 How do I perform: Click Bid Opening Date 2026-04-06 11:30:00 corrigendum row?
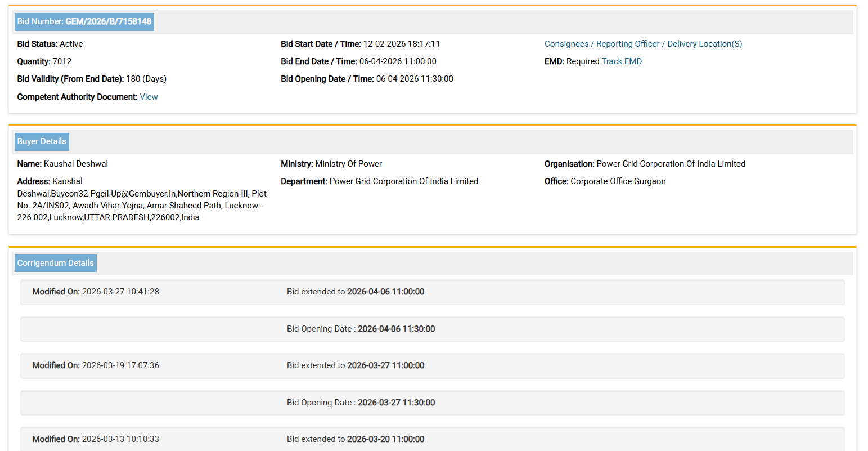coord(432,329)
